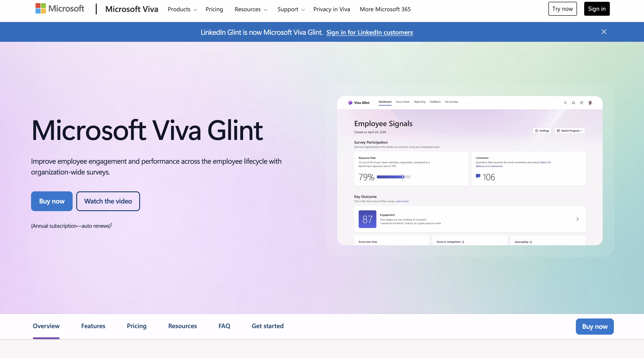Open More Microsoft 365 link

pyautogui.click(x=385, y=9)
